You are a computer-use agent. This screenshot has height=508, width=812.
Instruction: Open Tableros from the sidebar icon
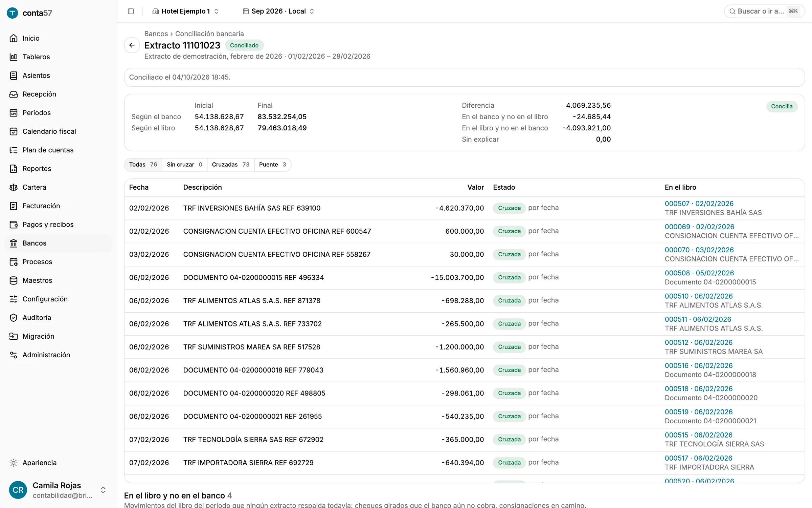pyautogui.click(x=14, y=57)
